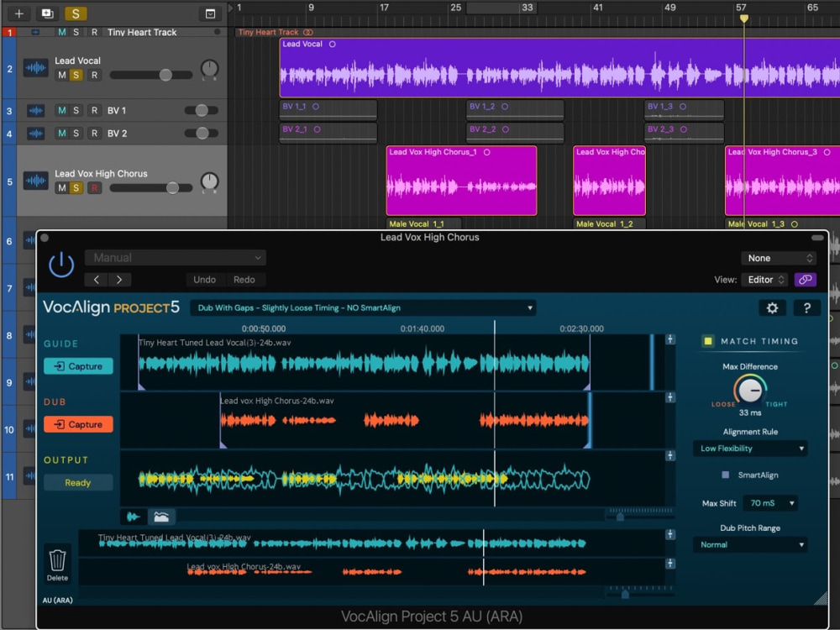Image resolution: width=840 pixels, height=630 pixels.
Task: Mute the Lead Vocal track
Action: pos(62,75)
